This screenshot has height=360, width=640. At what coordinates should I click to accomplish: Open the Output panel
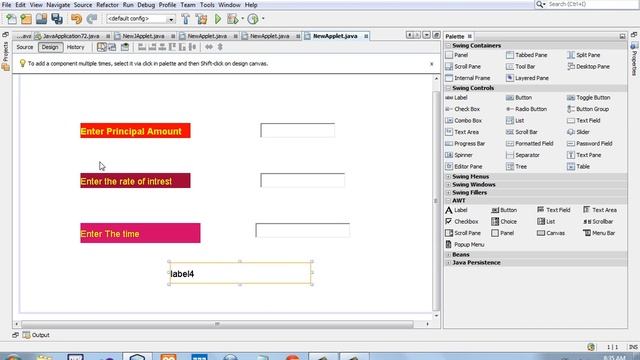pos(36,335)
